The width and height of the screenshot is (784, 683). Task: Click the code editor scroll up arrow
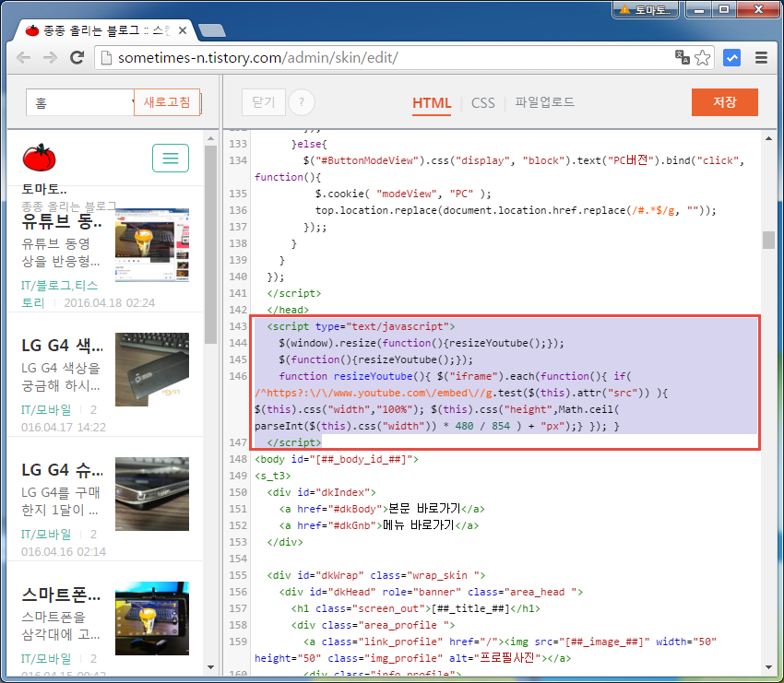pyautogui.click(x=768, y=138)
